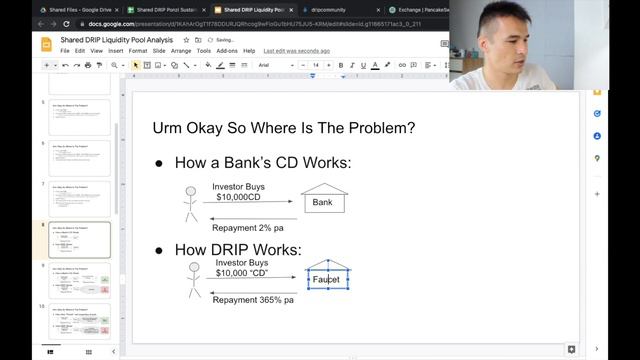This screenshot has width=640, height=360.
Task: Reload the browser page
Action: coord(66,24)
